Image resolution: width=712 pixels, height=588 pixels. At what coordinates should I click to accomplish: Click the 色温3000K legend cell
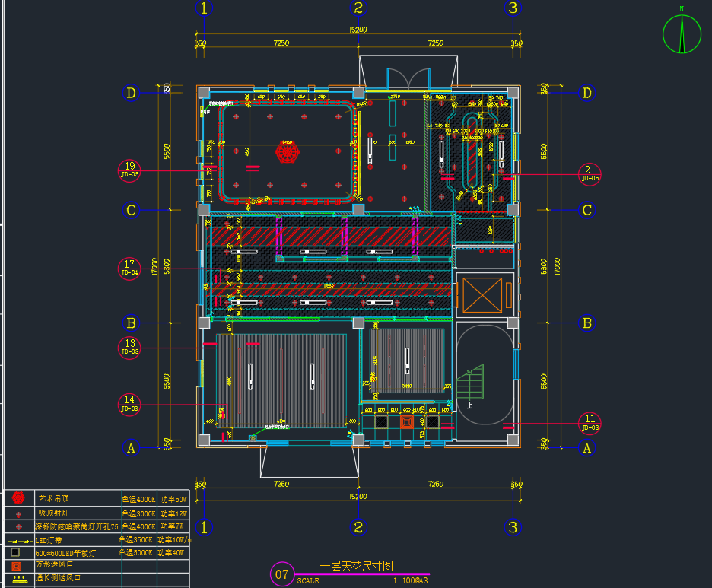pyautogui.click(x=139, y=513)
